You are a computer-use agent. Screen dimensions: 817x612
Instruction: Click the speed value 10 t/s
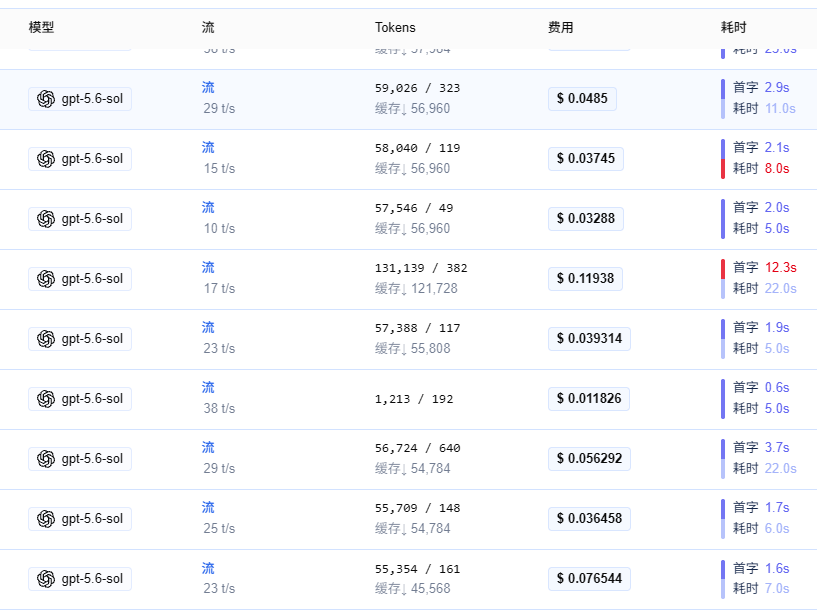[x=219, y=229]
